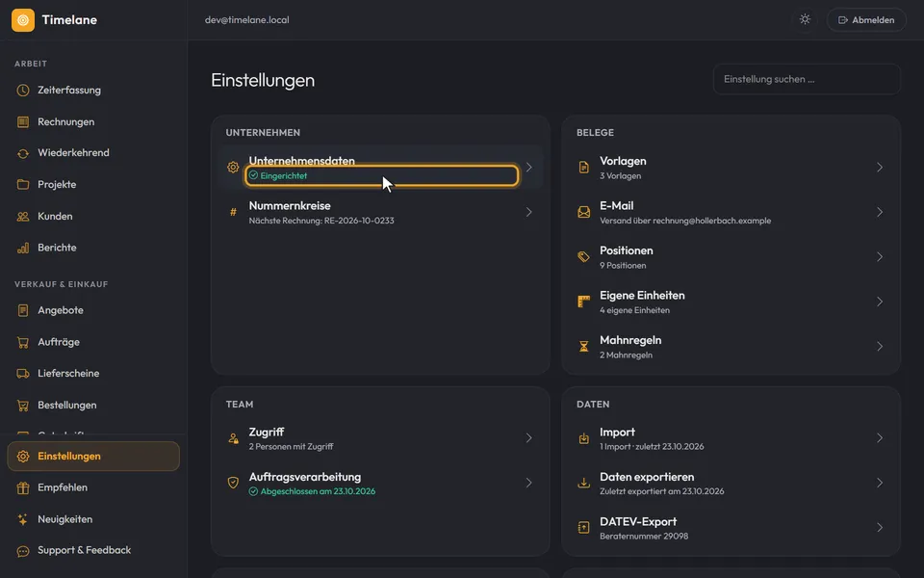Click the dev@timelane.local account text
This screenshot has height=578, width=924.
pos(247,20)
